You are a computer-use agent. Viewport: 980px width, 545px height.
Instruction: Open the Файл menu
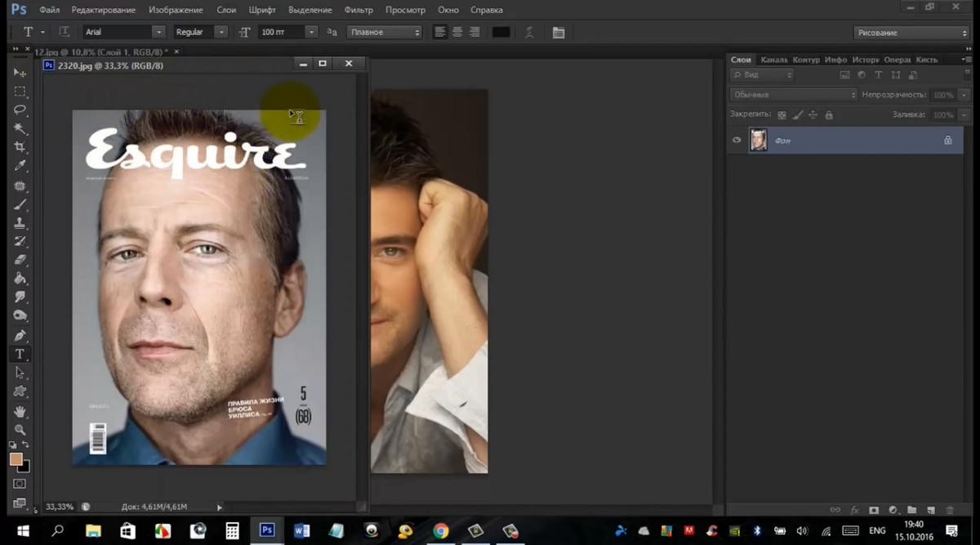point(49,10)
